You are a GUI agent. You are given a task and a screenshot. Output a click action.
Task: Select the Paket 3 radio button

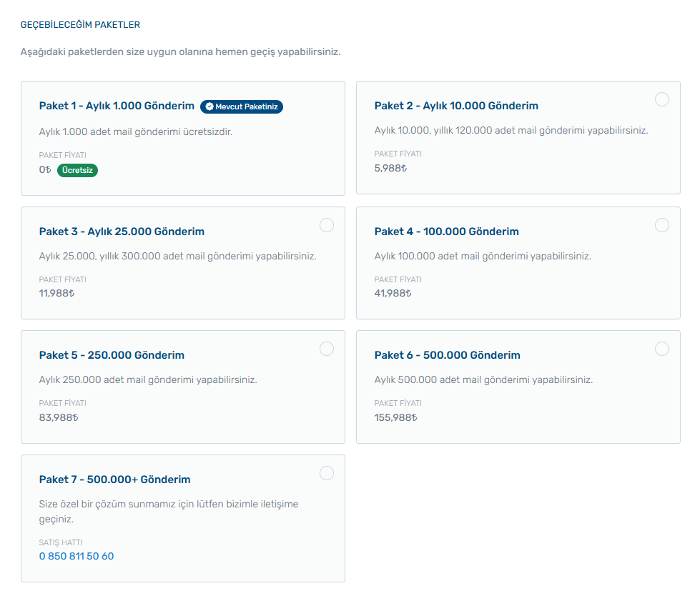click(326, 225)
